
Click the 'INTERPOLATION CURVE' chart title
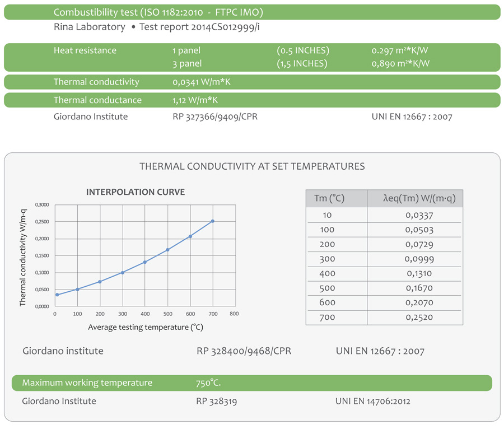pos(136,192)
